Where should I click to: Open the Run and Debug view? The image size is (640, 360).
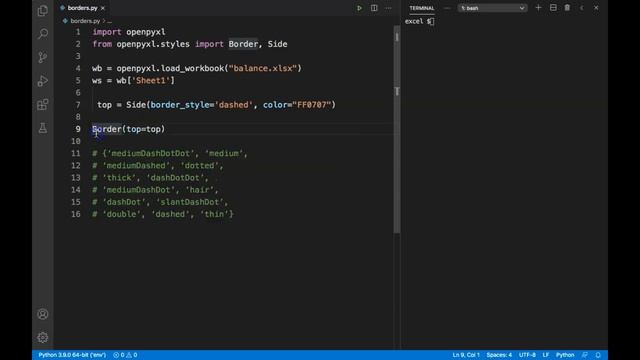click(x=42, y=81)
